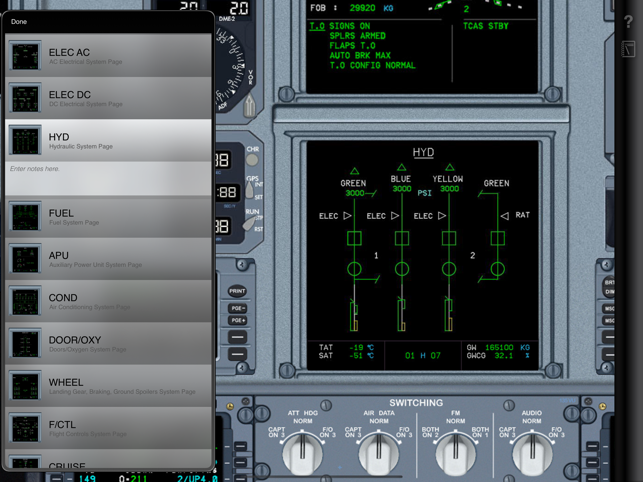This screenshot has width=643, height=482.
Task: Open the APU system page
Action: click(108, 259)
